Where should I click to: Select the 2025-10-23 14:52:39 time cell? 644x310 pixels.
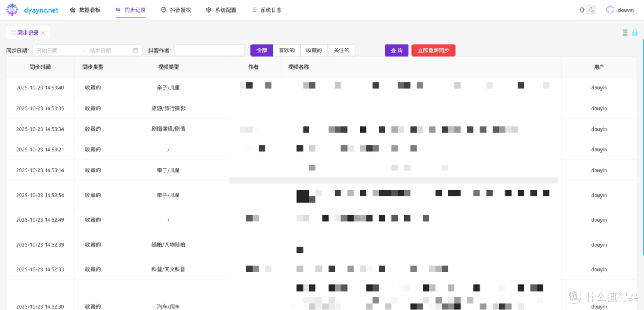(x=40, y=244)
